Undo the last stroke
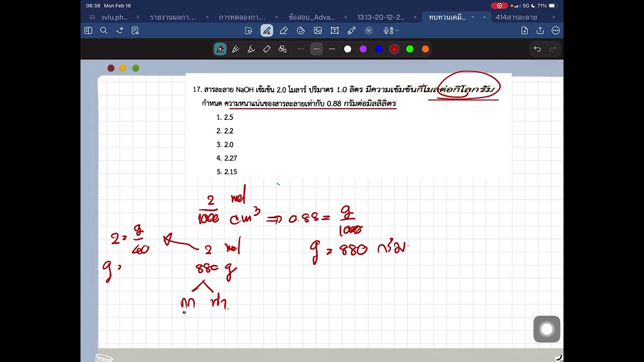Screen dimensions: 644x362 point(537,49)
